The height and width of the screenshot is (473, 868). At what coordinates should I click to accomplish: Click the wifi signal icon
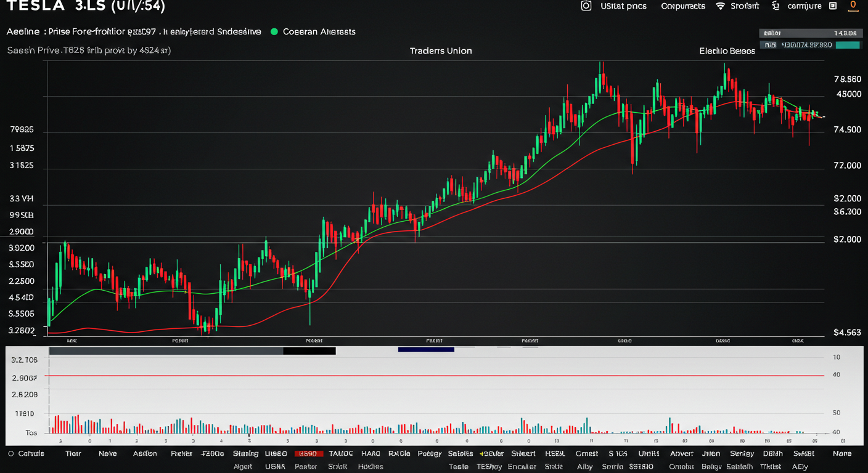tap(720, 6)
